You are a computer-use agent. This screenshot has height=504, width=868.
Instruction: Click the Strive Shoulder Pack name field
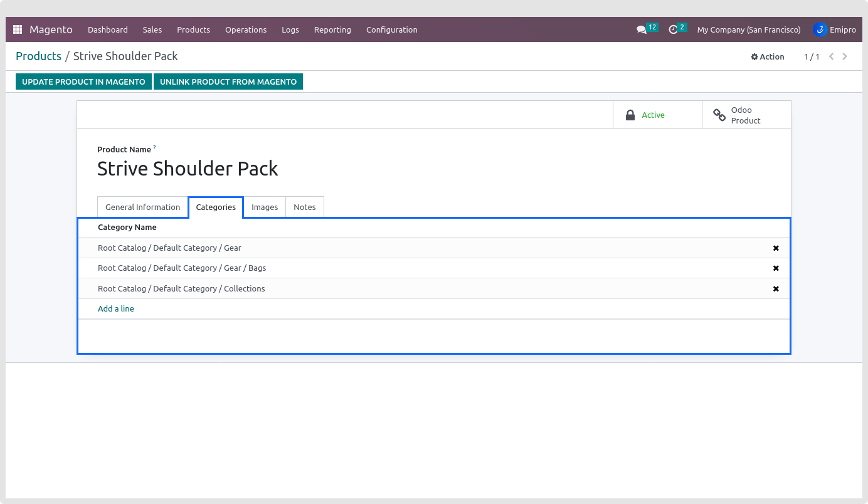pyautogui.click(x=188, y=169)
